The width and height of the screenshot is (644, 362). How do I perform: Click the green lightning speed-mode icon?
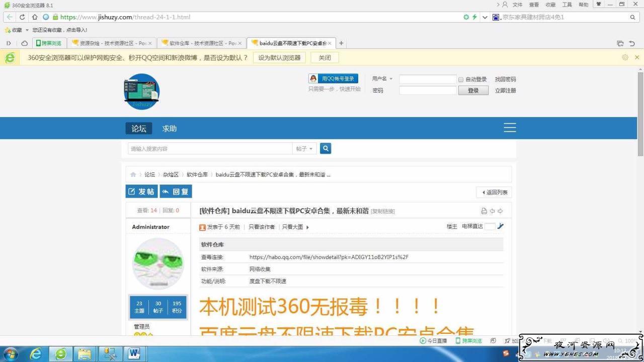[x=474, y=17]
